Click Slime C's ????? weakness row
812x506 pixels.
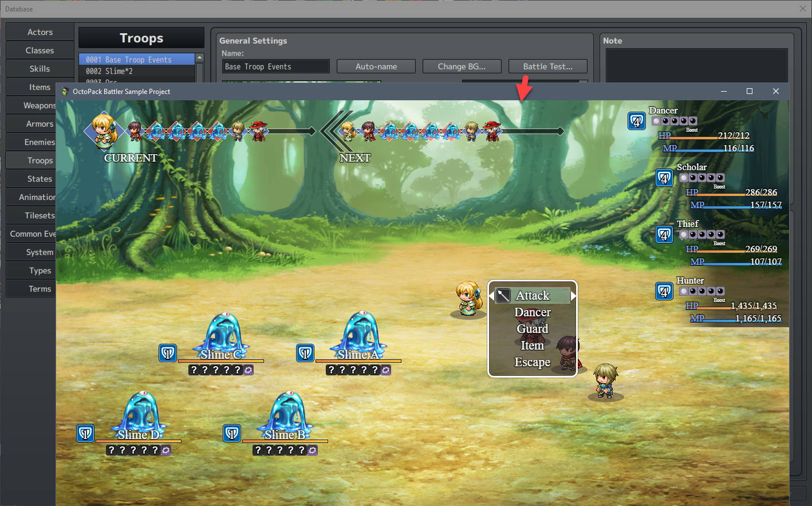click(x=216, y=370)
